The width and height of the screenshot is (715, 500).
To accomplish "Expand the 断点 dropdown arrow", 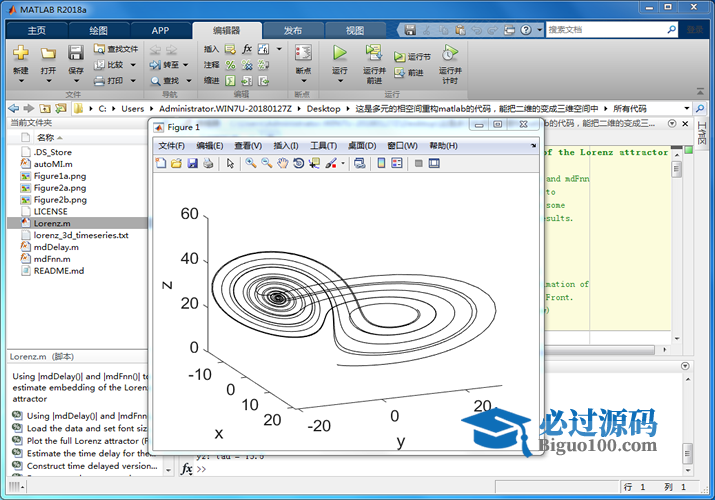I will [x=304, y=81].
